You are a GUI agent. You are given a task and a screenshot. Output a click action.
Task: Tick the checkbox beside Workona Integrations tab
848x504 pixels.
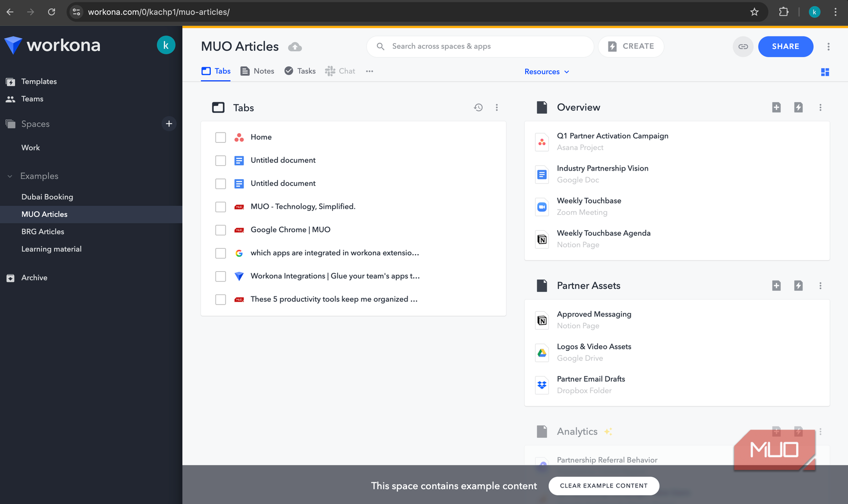coord(220,276)
